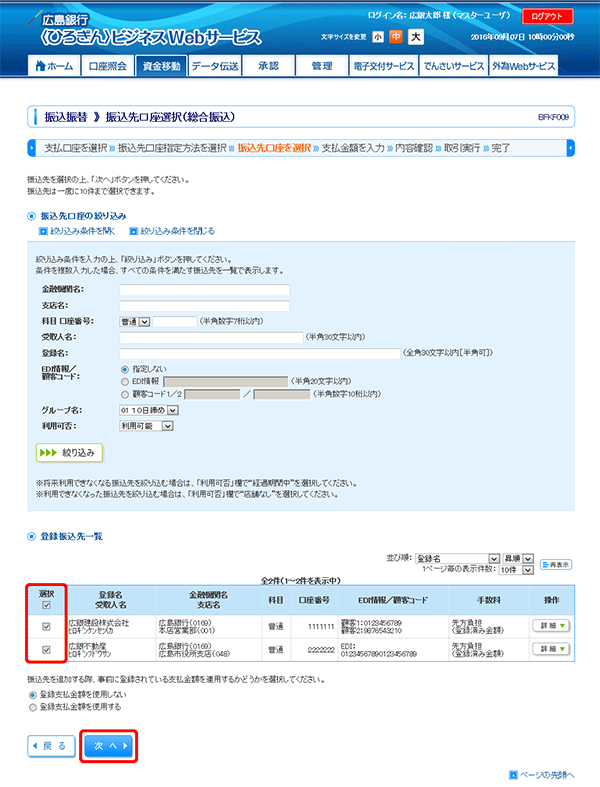Select the EDI情報 radio button
This screenshot has width=600, height=787.
[x=125, y=382]
